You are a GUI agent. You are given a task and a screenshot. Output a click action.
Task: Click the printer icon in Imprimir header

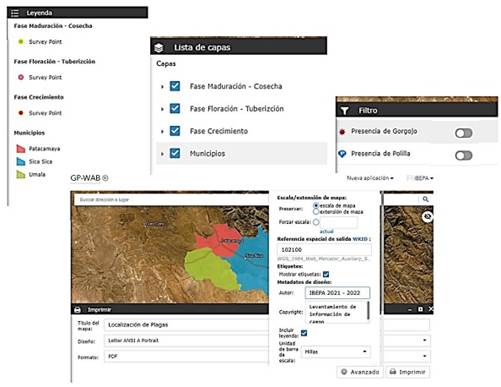click(x=77, y=310)
